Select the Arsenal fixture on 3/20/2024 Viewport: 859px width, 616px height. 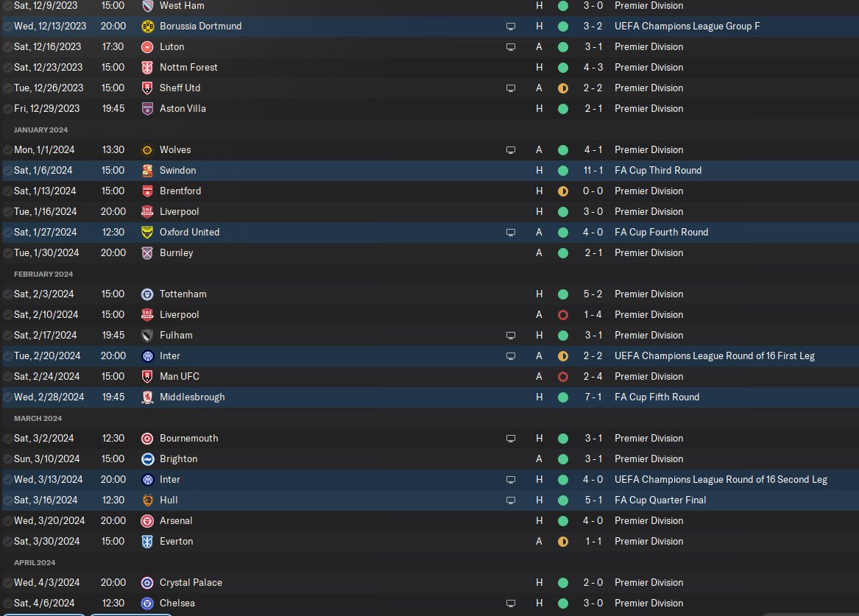(430, 521)
